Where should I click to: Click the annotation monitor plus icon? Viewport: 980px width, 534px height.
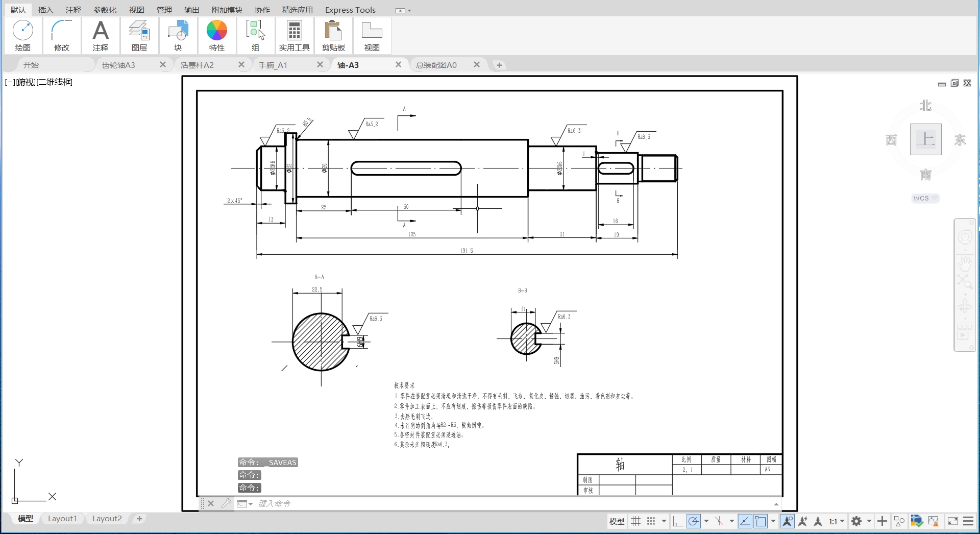pyautogui.click(x=882, y=521)
